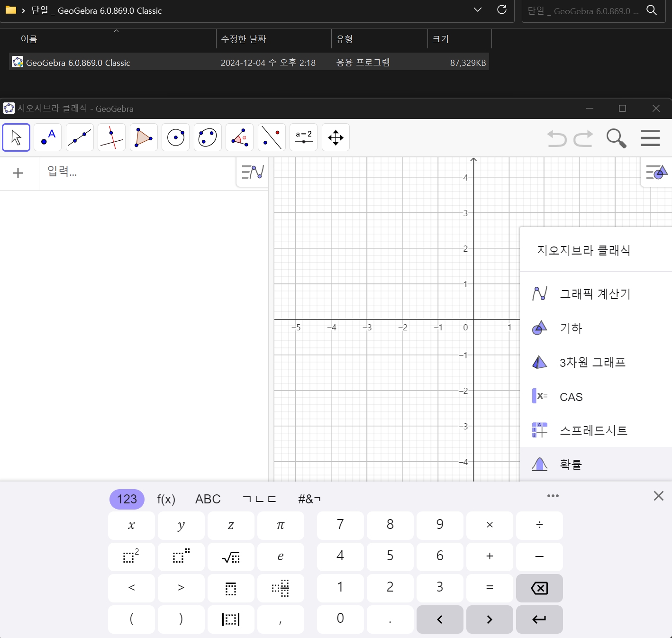
Task: Click the Undo arrow
Action: [557, 138]
